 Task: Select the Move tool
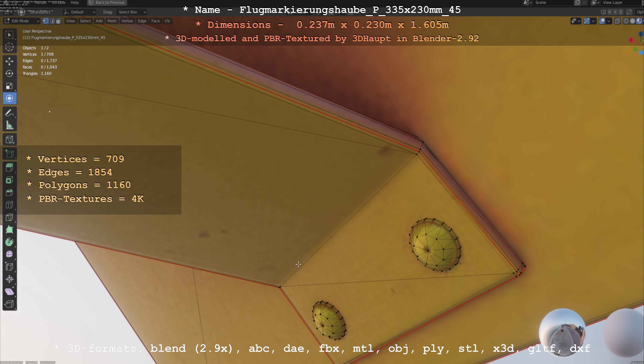[x=9, y=61]
